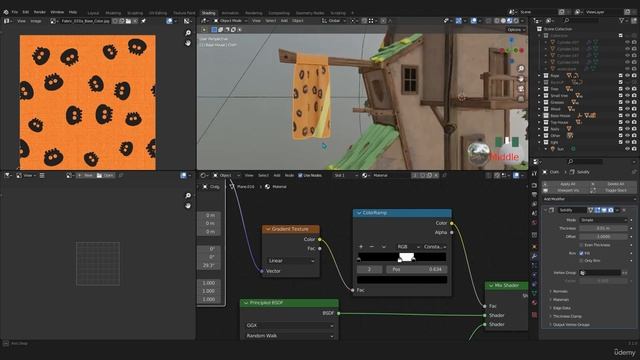This screenshot has height=360, width=640.
Task: Open the Gradient Texture Linear type dropdown
Action: pos(291,260)
